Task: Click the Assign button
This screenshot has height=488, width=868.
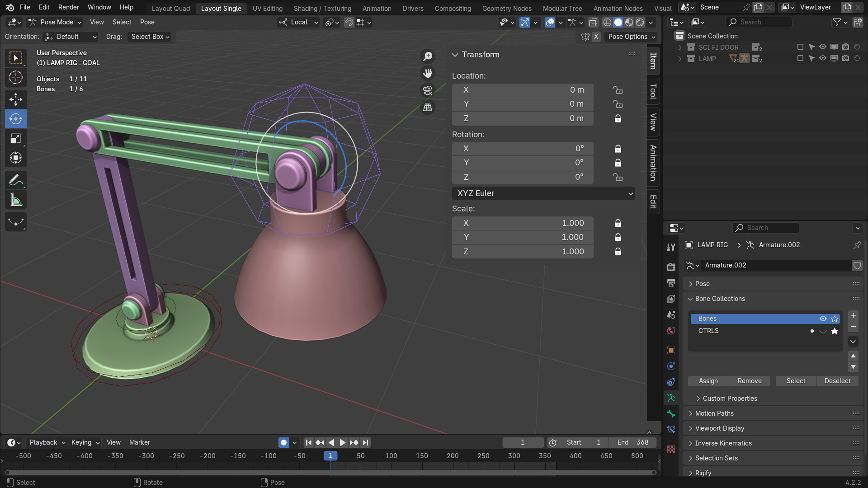Action: (x=708, y=381)
